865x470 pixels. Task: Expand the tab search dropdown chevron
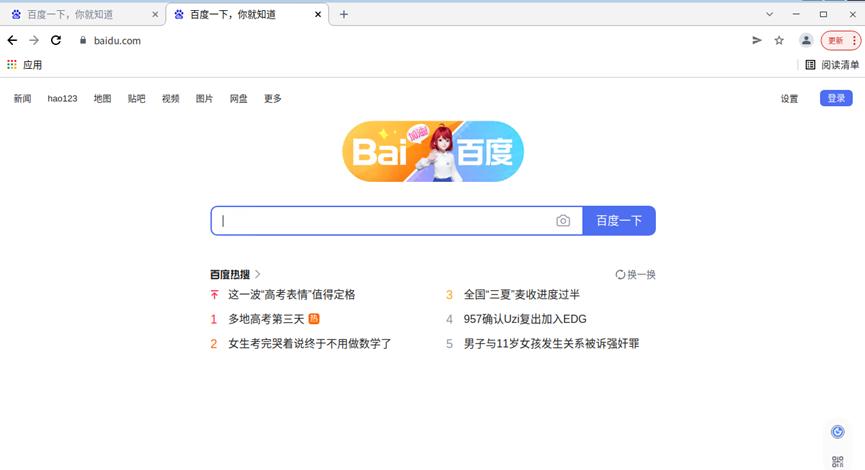coord(769,14)
